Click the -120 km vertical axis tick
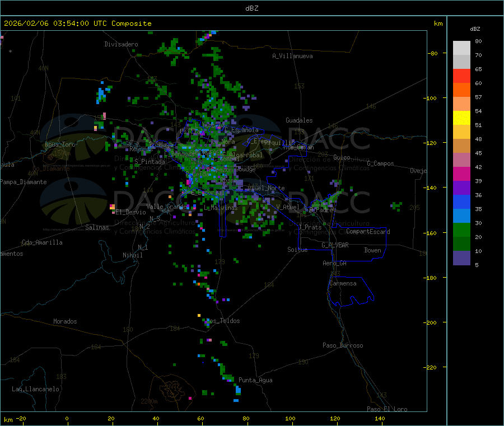 (x=431, y=143)
